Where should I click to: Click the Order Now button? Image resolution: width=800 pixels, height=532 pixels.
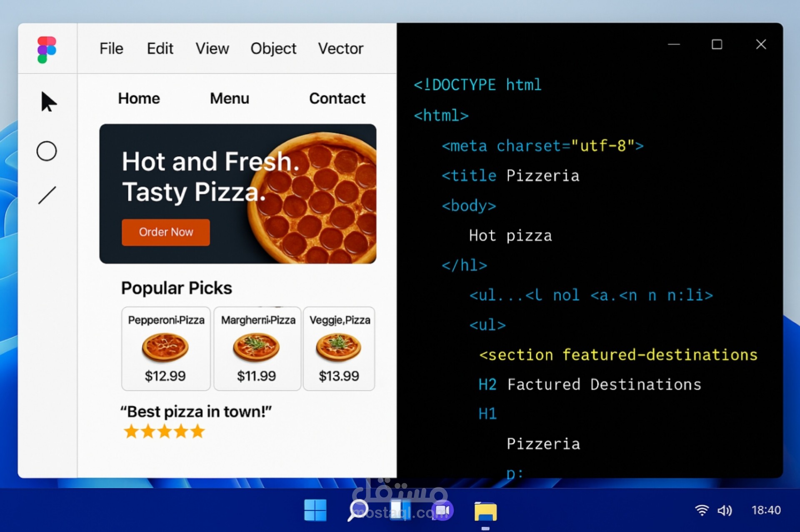[x=166, y=232]
